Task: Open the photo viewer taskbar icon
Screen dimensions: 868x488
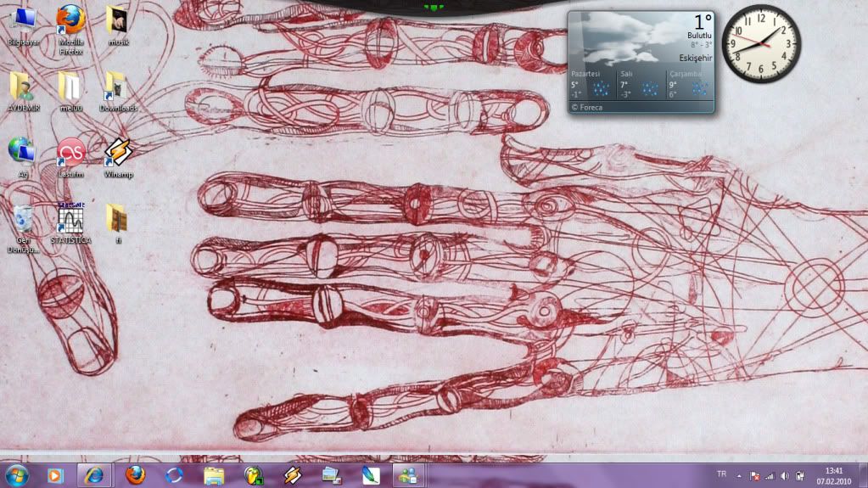Action: pyautogui.click(x=331, y=475)
